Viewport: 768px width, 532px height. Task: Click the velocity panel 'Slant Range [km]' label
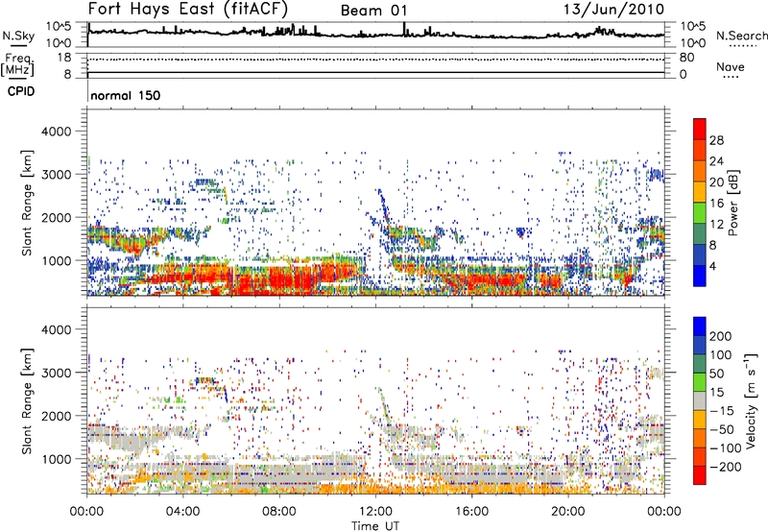coord(27,401)
